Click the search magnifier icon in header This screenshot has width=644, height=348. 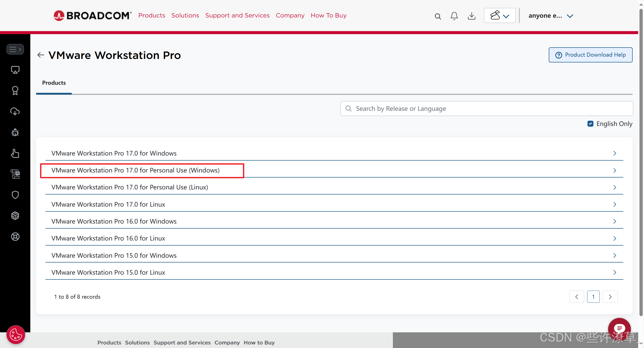tap(438, 16)
